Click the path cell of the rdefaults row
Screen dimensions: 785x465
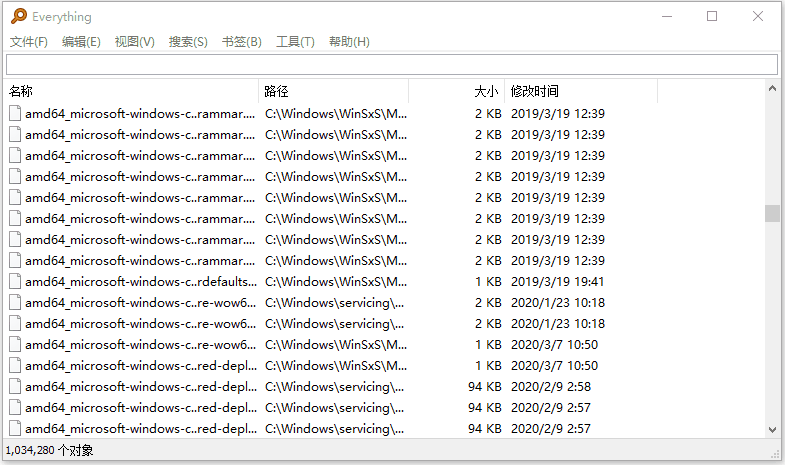[336, 282]
